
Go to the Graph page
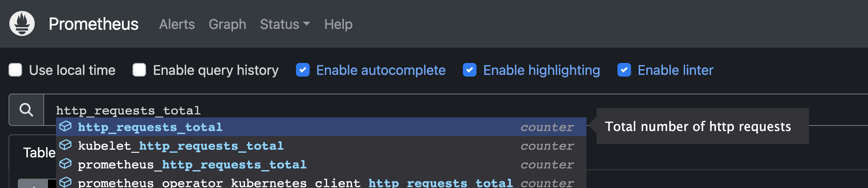click(227, 24)
